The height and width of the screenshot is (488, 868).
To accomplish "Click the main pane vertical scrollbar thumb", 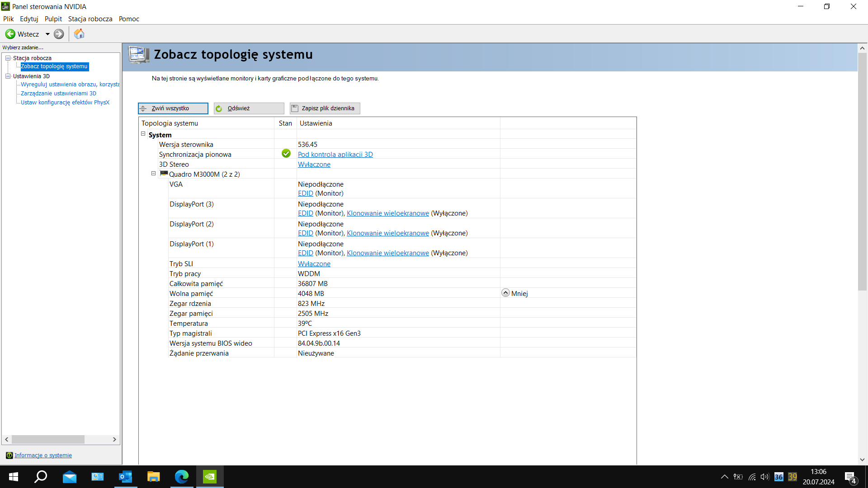I will pyautogui.click(x=862, y=172).
